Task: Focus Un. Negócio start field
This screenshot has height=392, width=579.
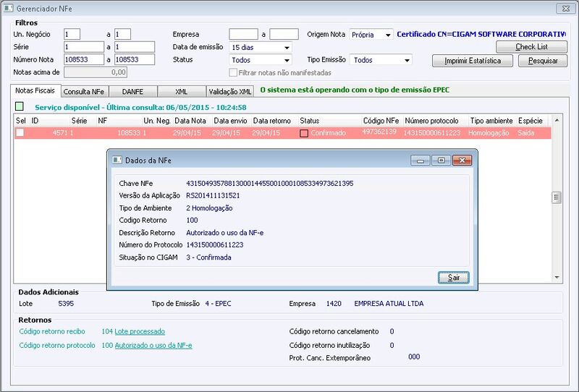Action: coord(72,34)
